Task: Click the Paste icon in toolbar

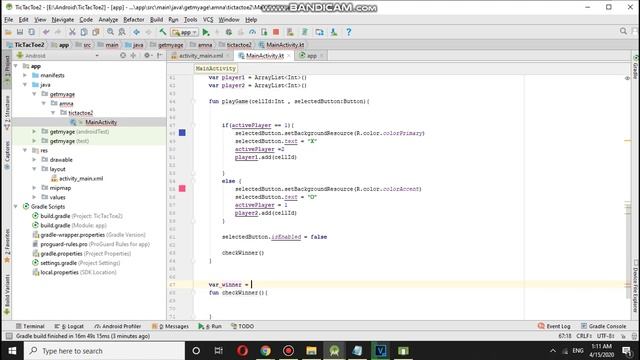Action: click(x=96, y=32)
